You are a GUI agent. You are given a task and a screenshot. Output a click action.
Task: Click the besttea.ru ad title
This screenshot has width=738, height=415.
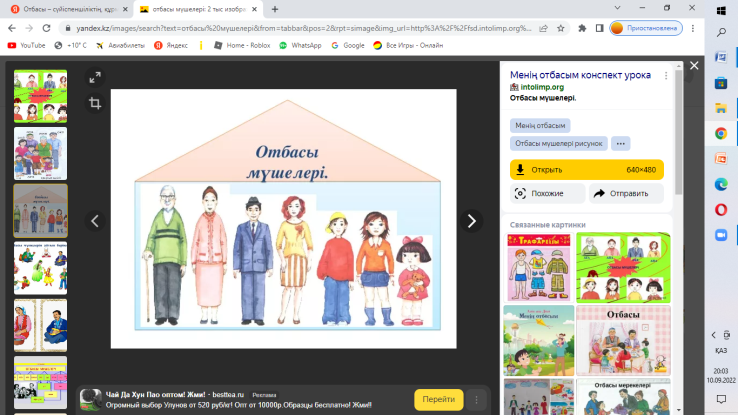[x=175, y=395]
